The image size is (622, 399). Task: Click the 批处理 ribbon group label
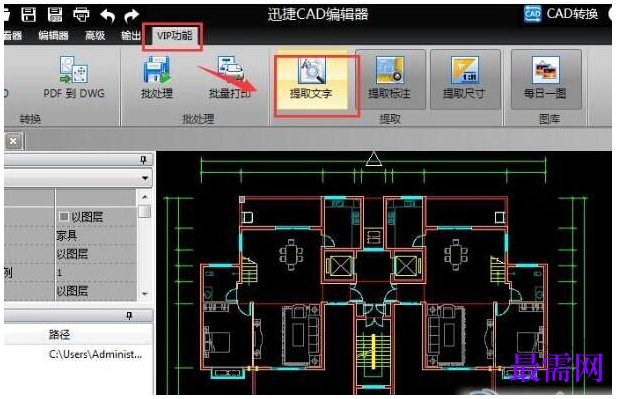(198, 119)
